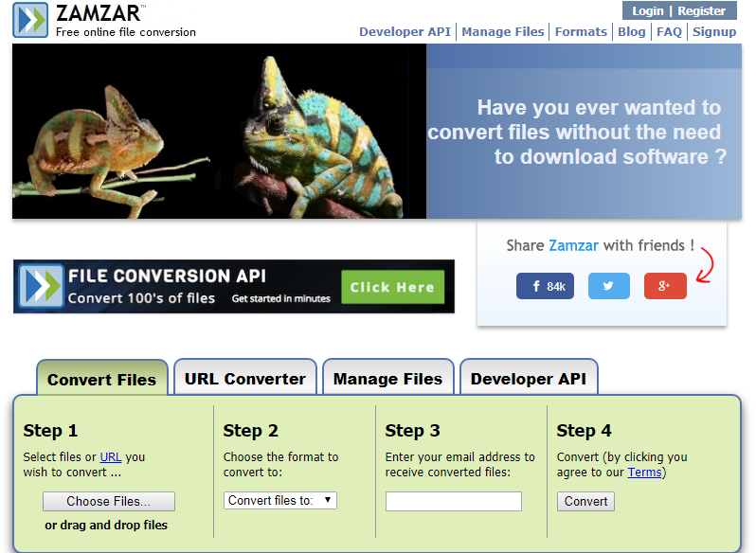The image size is (756, 553).
Task: Open Formats page from top navigation
Action: [x=581, y=32]
